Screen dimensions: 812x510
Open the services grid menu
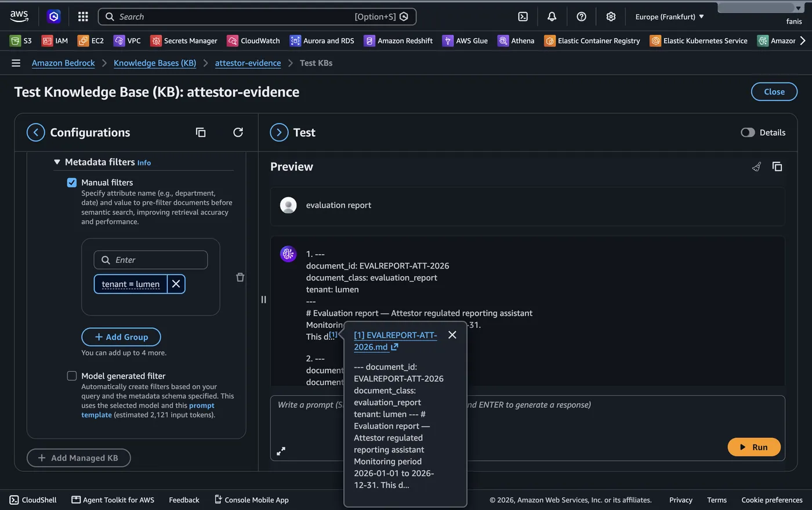pos(83,17)
